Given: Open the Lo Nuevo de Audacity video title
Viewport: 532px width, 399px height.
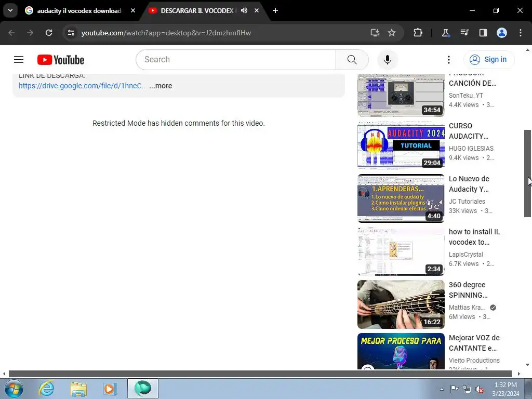Looking at the screenshot, I should click(x=469, y=184).
